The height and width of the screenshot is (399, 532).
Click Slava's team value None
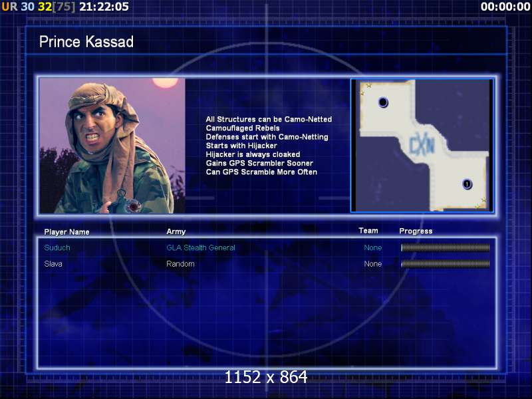373,264
